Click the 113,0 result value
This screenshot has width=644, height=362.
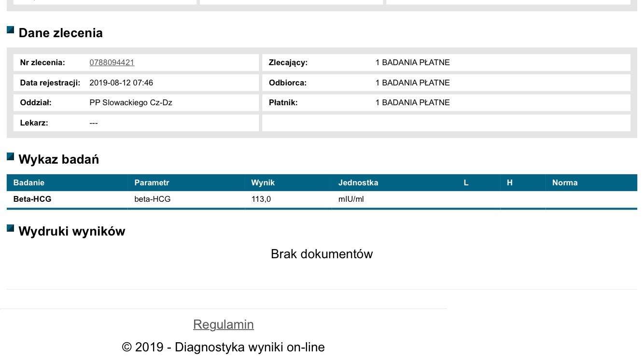click(x=261, y=199)
